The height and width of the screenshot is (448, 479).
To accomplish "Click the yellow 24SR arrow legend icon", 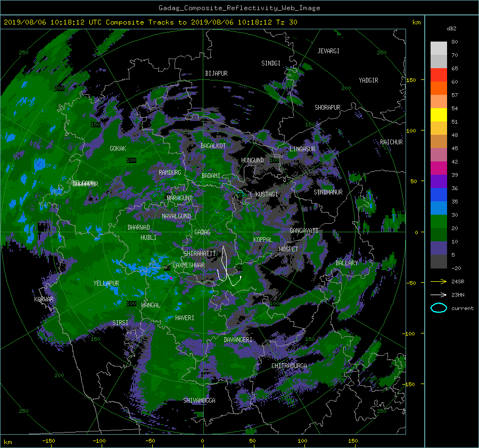I will click(x=439, y=281).
